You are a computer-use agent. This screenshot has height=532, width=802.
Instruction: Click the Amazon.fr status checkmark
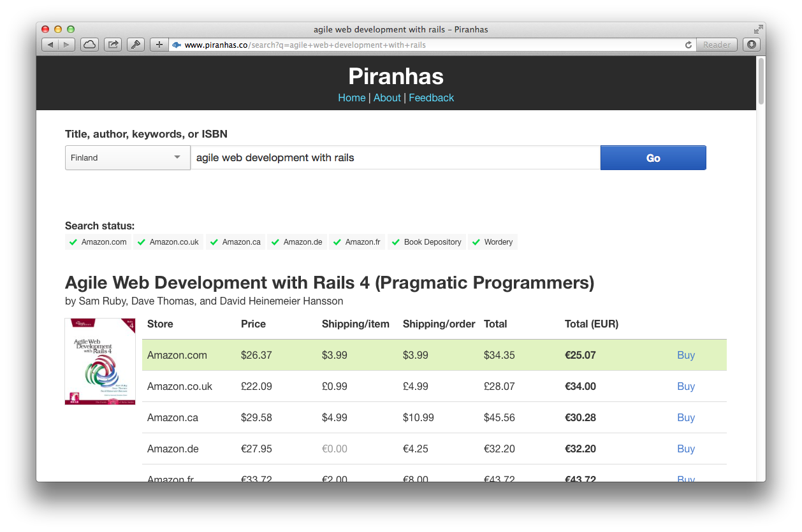[x=337, y=242]
